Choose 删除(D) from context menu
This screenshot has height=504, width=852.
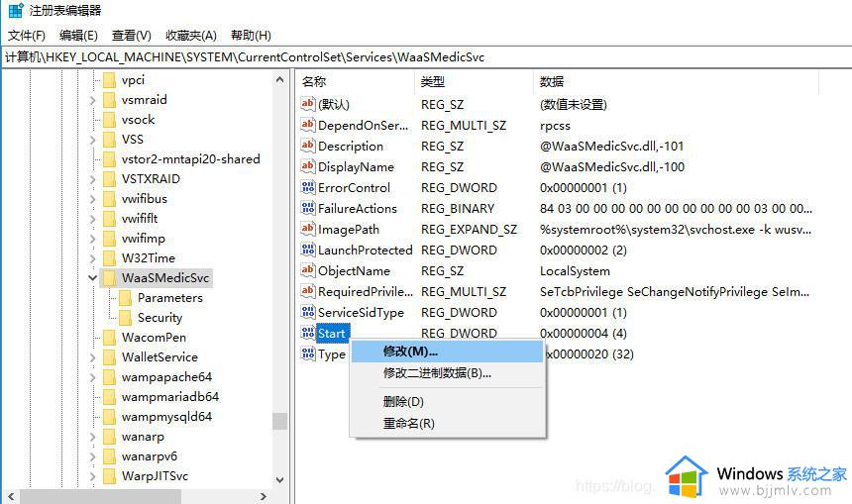447,402
